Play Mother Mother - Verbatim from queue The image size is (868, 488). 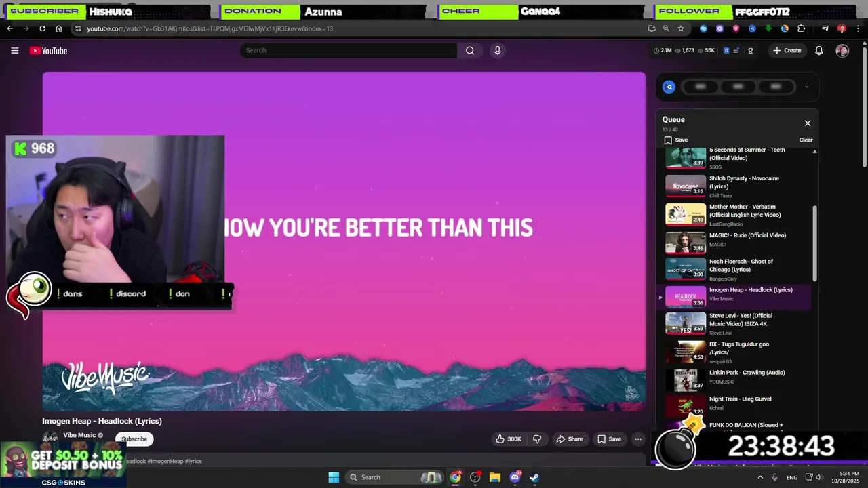point(738,215)
